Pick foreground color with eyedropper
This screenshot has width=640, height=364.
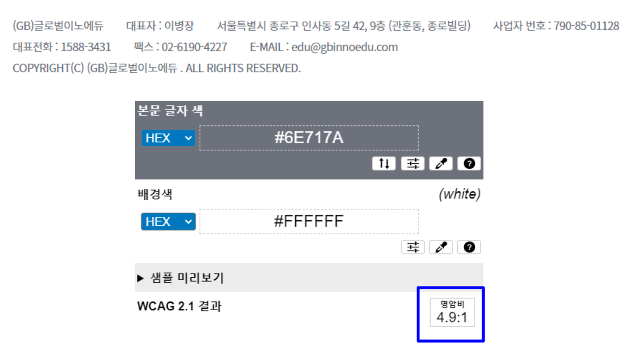[441, 164]
